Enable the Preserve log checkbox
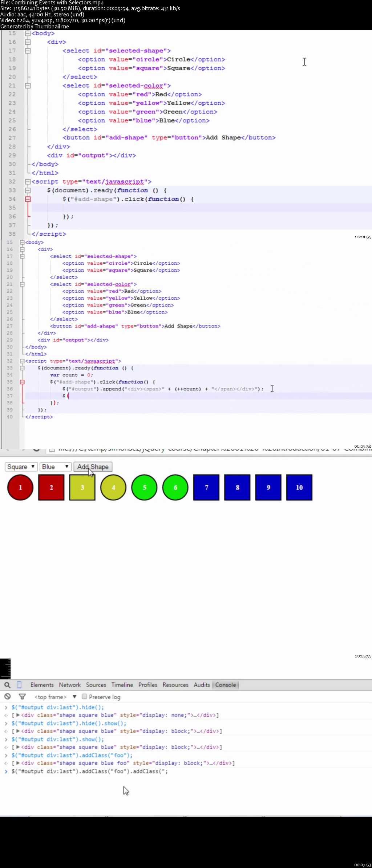This screenshot has width=372, height=868. (84, 696)
